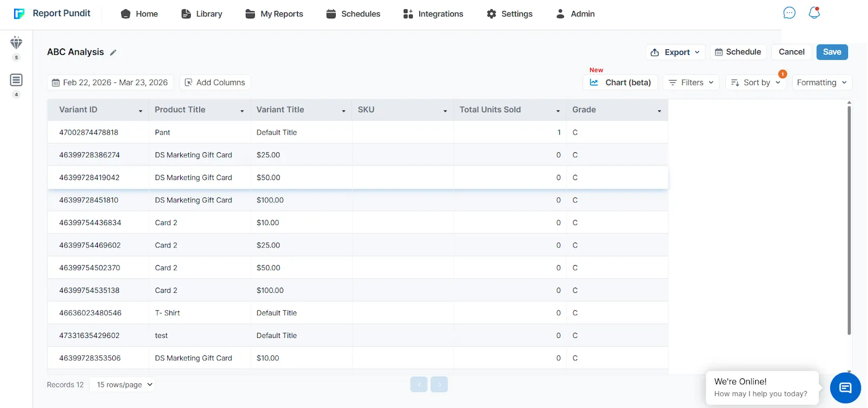Open the notifications bell
Image resolution: width=868 pixels, height=408 pixels.
(x=814, y=13)
